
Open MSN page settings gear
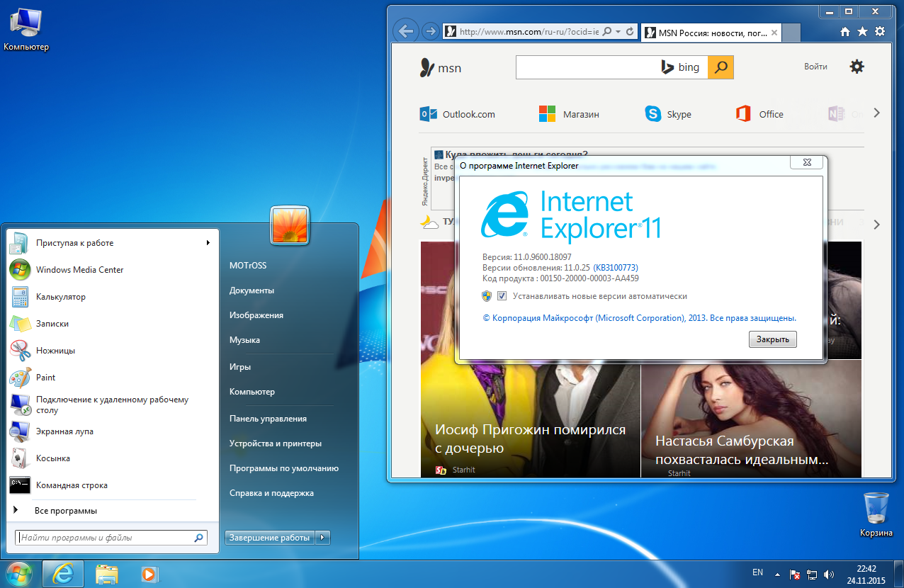click(x=857, y=67)
